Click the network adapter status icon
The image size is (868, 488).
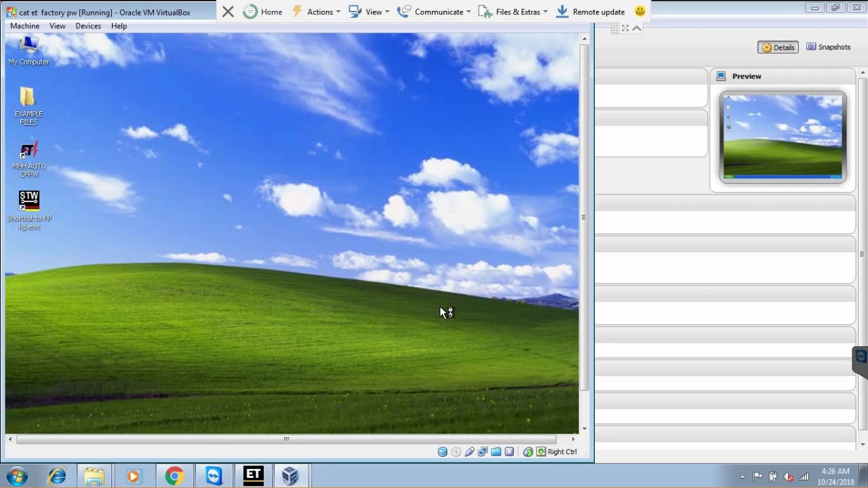click(483, 452)
